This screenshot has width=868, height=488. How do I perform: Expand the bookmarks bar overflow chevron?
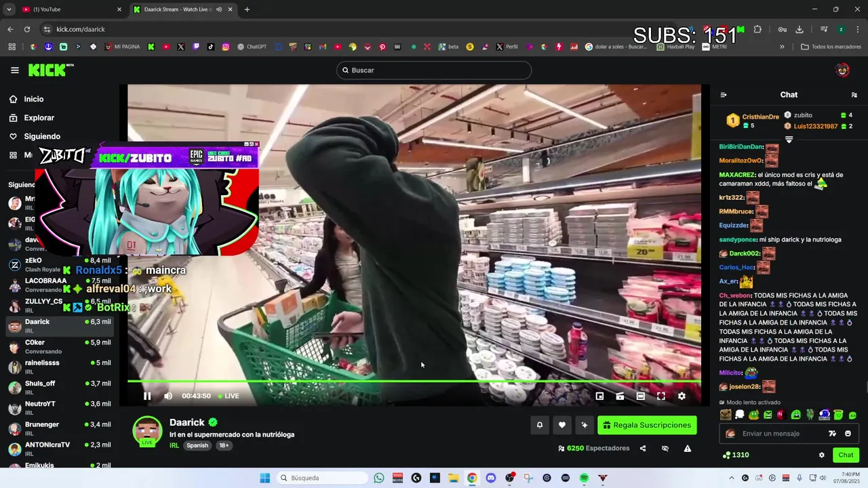(x=782, y=47)
